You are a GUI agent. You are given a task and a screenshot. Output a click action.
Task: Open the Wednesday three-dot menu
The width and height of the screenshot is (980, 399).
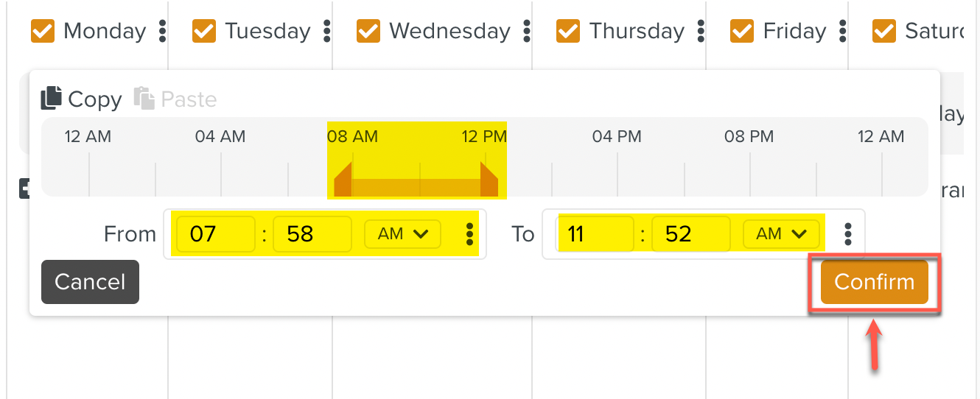tap(527, 31)
